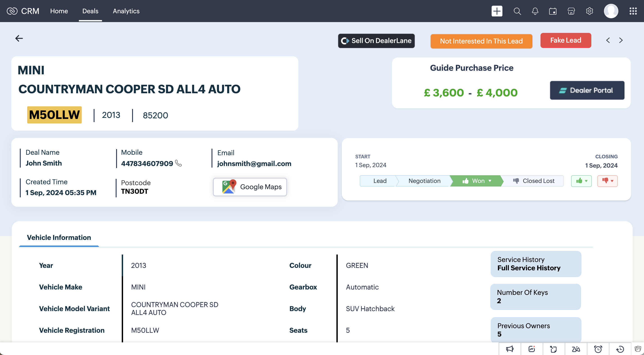Click the lower guide price £ 3,600
644x355 pixels.
(x=444, y=93)
